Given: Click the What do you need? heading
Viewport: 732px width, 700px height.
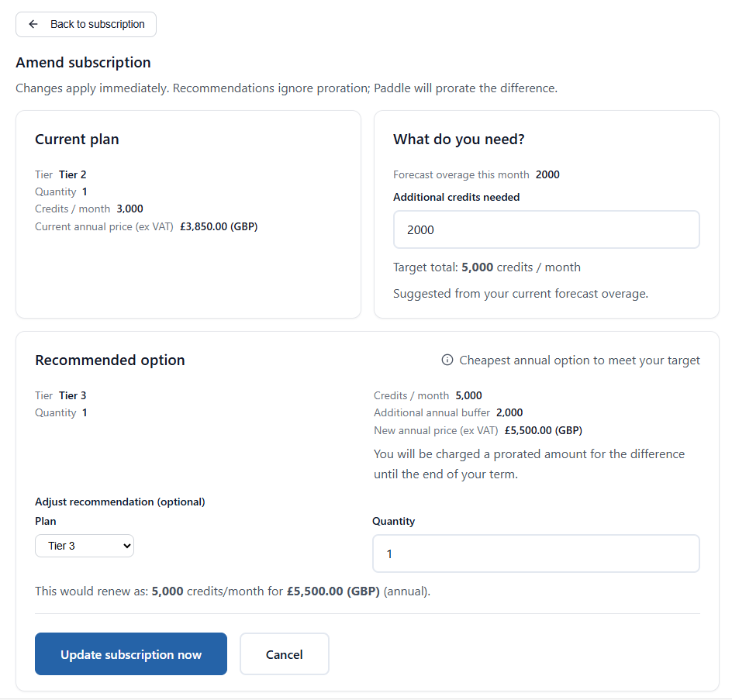Looking at the screenshot, I should tap(459, 140).
